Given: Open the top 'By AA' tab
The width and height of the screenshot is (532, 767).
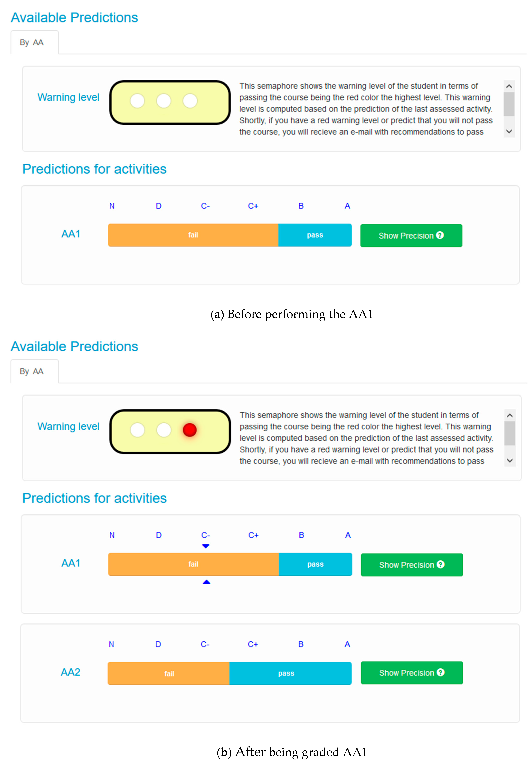Looking at the screenshot, I should (x=32, y=43).
